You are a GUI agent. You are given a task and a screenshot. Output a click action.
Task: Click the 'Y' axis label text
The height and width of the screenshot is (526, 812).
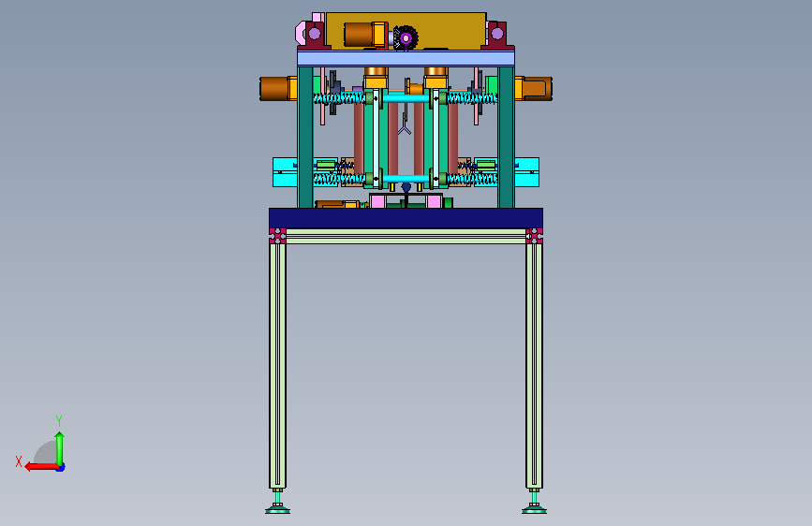[x=59, y=420]
